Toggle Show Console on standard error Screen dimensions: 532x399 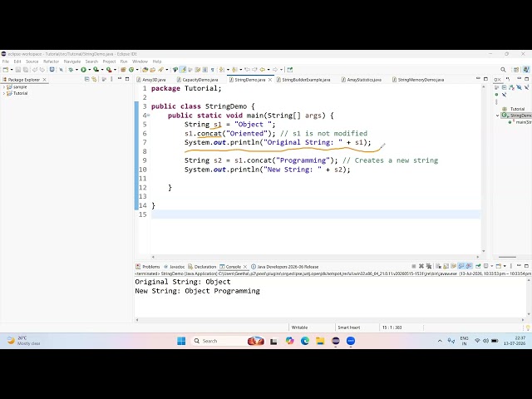(x=469, y=266)
